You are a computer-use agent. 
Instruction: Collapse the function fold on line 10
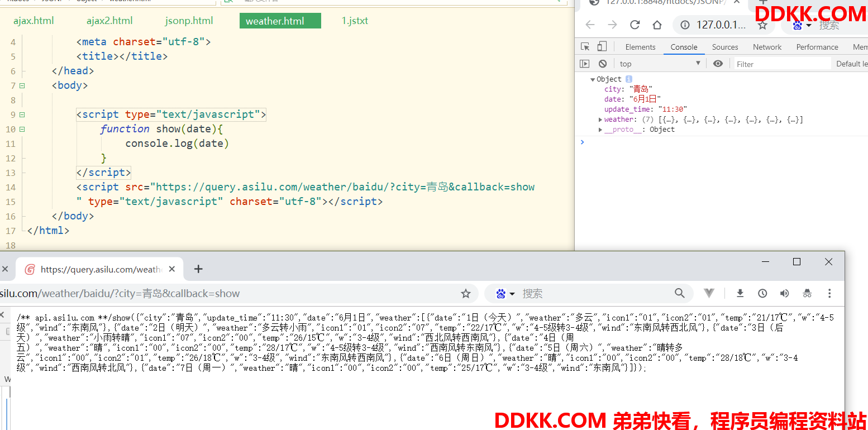click(22, 129)
